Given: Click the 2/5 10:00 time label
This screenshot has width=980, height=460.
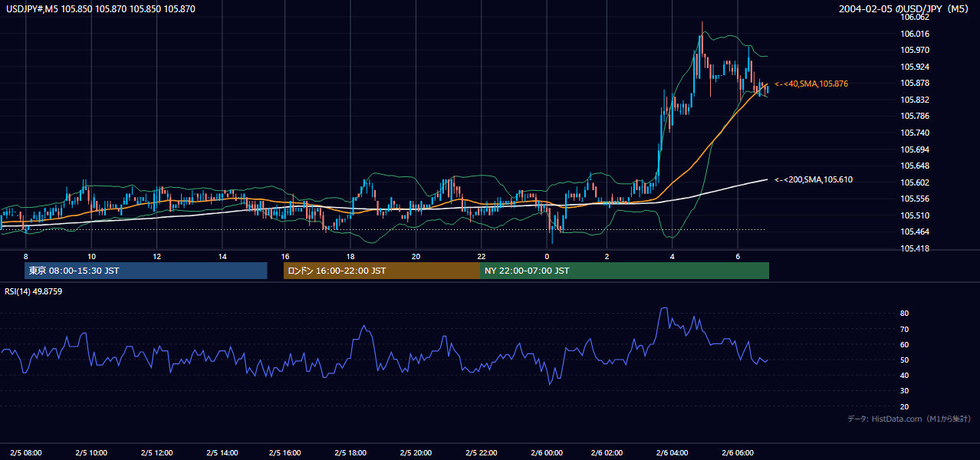Looking at the screenshot, I should 91,452.
